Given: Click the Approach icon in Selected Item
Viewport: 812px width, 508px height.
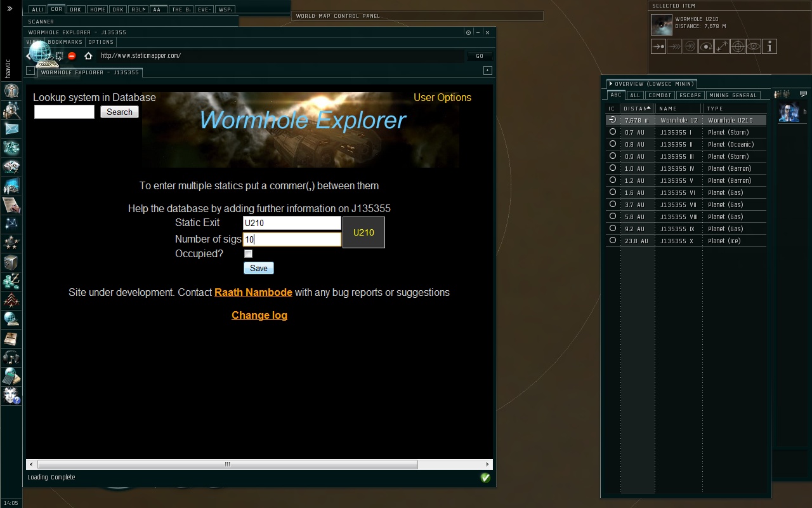Looking at the screenshot, I should tap(658, 46).
